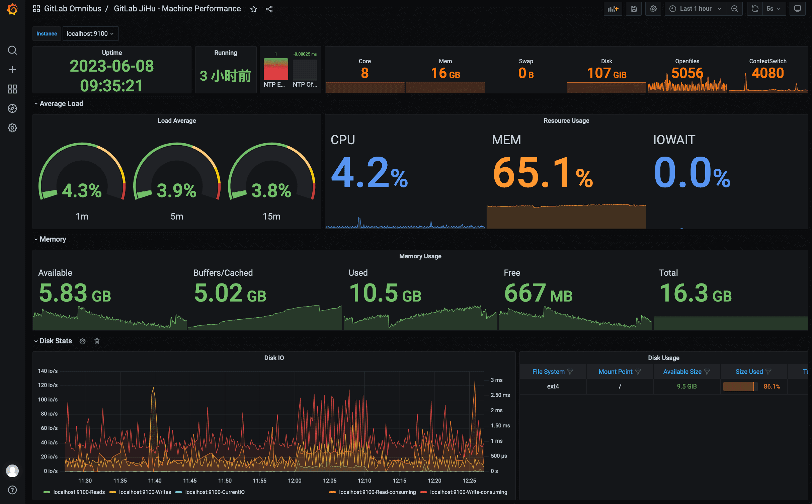Filter the Mount Point column
The height and width of the screenshot is (504, 812).
pyautogui.click(x=638, y=372)
